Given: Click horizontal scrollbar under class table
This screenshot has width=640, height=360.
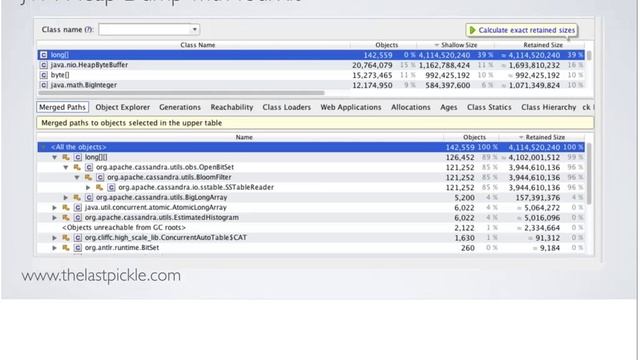Looking at the screenshot, I should click(x=181, y=93).
